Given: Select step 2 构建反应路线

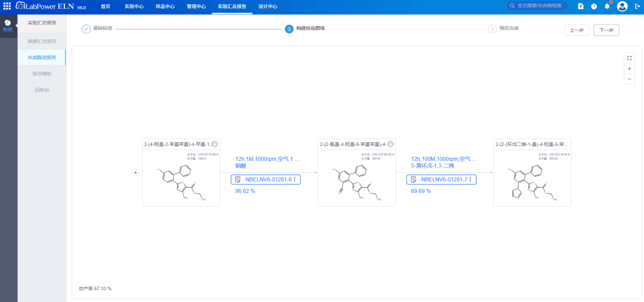Looking at the screenshot, I should point(305,29).
